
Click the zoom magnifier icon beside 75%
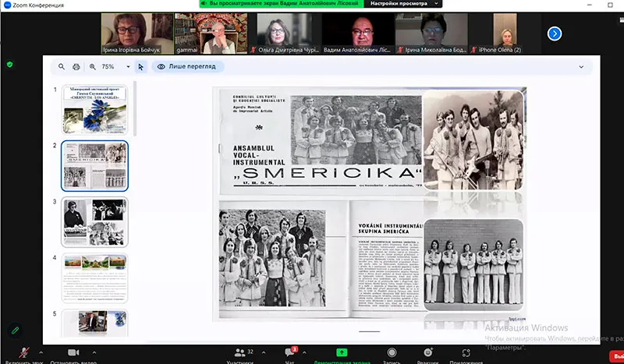click(x=93, y=67)
